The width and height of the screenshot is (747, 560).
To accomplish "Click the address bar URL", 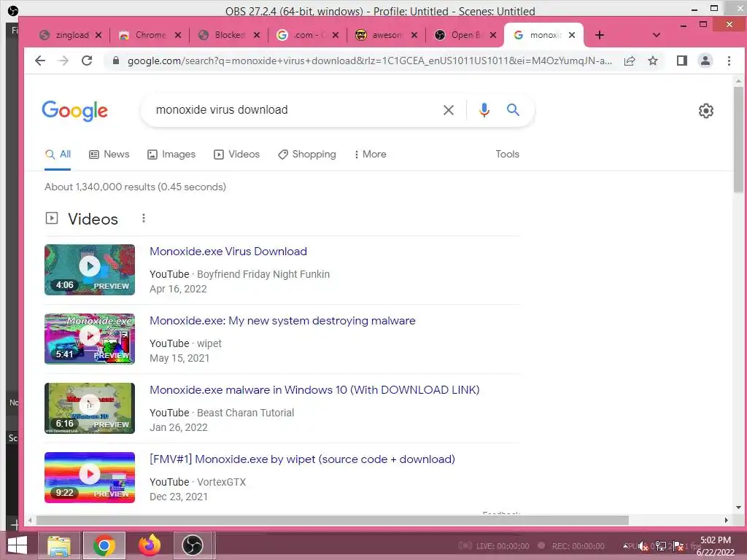I will click(369, 61).
